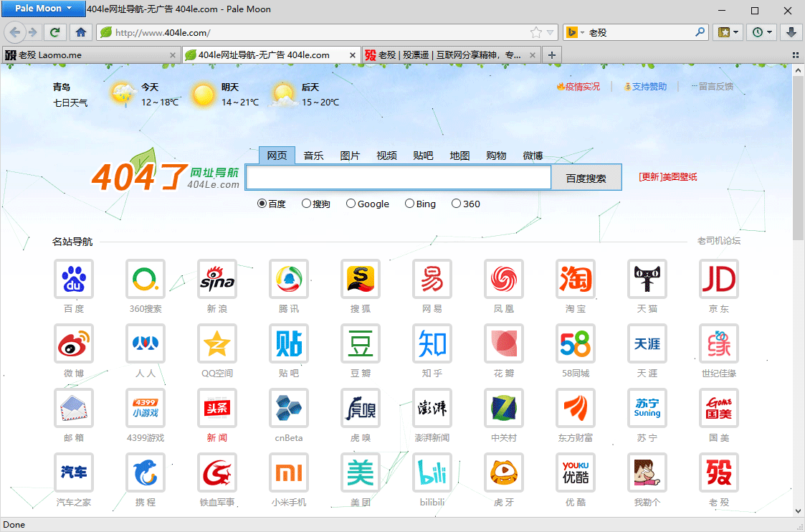
Task: Open the cnBeta site icon
Action: click(289, 408)
